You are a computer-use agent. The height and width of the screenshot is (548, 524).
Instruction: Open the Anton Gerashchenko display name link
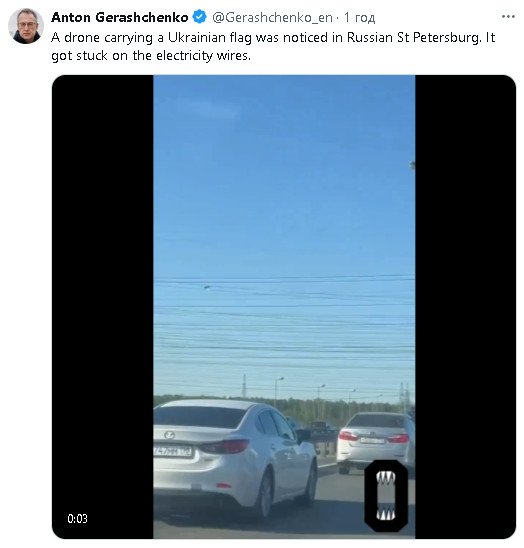point(120,17)
